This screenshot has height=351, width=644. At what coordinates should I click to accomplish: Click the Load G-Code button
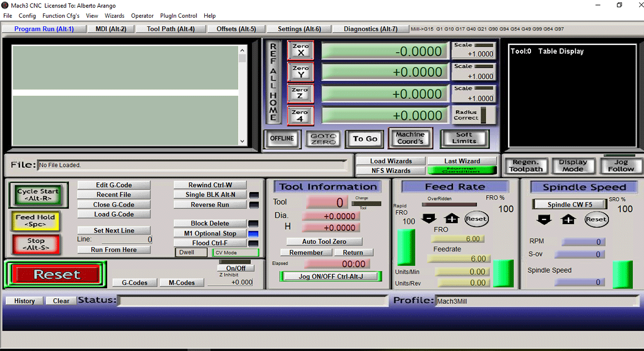114,214
